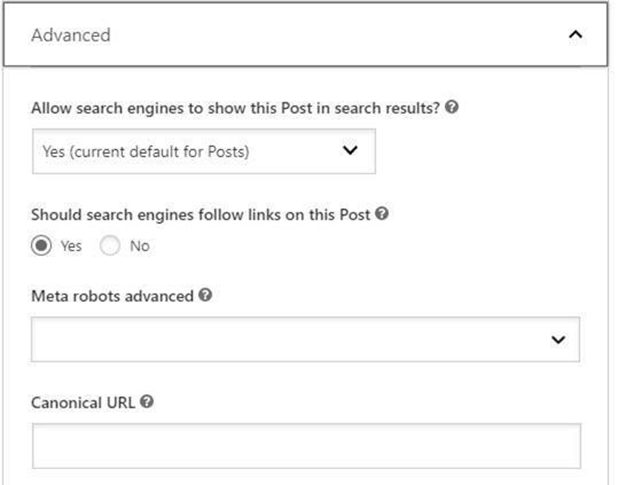Image resolution: width=618 pixels, height=485 pixels.
Task: Click the "Advanced" section heading text
Action: point(71,35)
